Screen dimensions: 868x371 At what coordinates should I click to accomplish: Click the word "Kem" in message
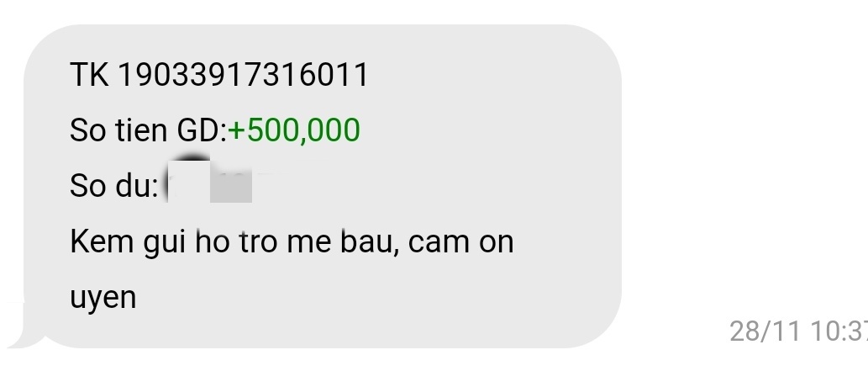(x=102, y=241)
